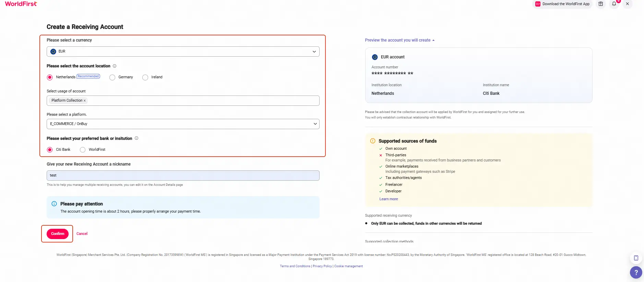Click the checkmark beside Online marketplaces

point(381,167)
